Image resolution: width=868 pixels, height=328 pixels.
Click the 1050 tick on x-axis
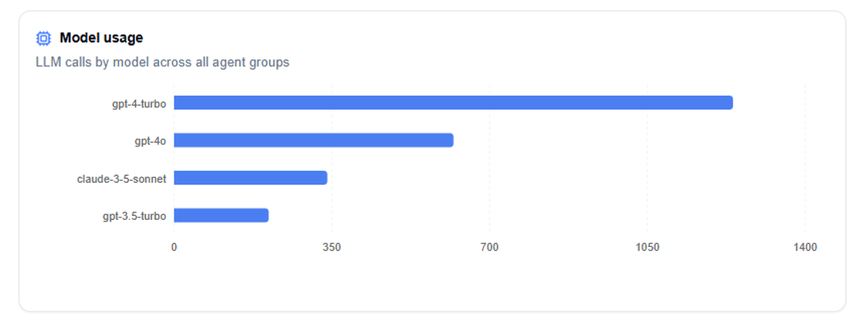click(x=647, y=248)
